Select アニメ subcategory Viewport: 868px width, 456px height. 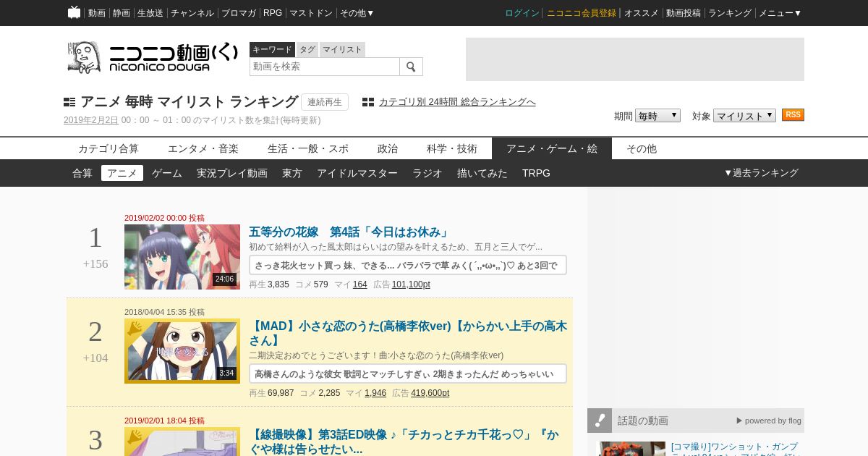click(122, 173)
